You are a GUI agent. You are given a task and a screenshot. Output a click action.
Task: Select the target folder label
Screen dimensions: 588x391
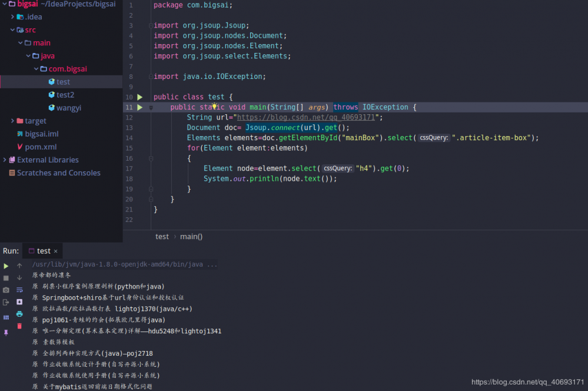click(36, 121)
